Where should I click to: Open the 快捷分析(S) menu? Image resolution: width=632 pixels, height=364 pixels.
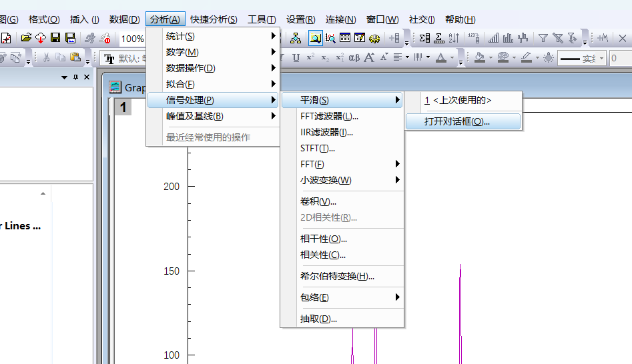214,19
